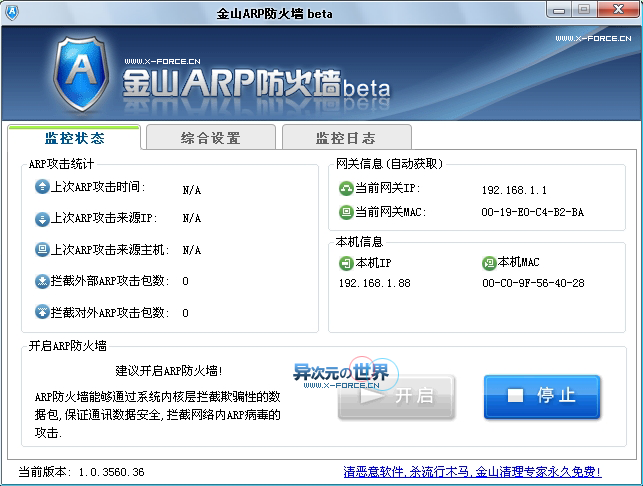
Task: Click the 建议开启ARP防火墙! text
Action: [x=169, y=371]
